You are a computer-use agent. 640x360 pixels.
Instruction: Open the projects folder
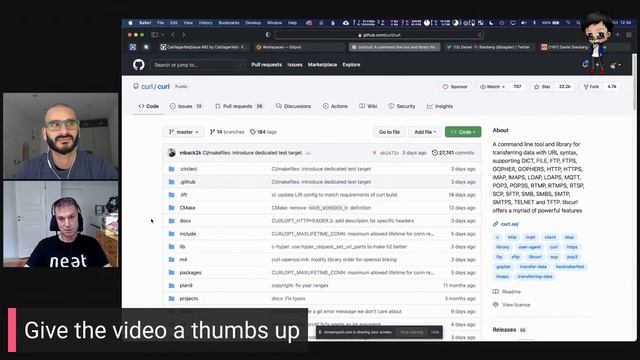point(189,299)
